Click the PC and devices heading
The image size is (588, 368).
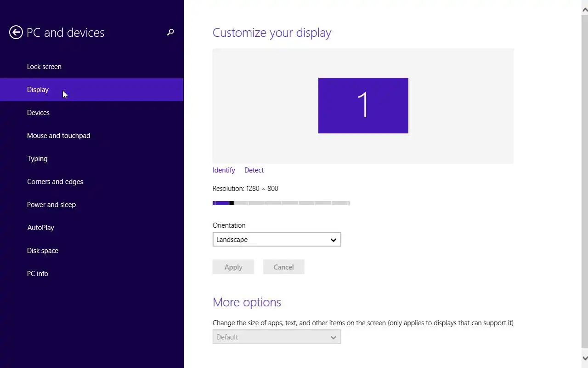tap(66, 32)
